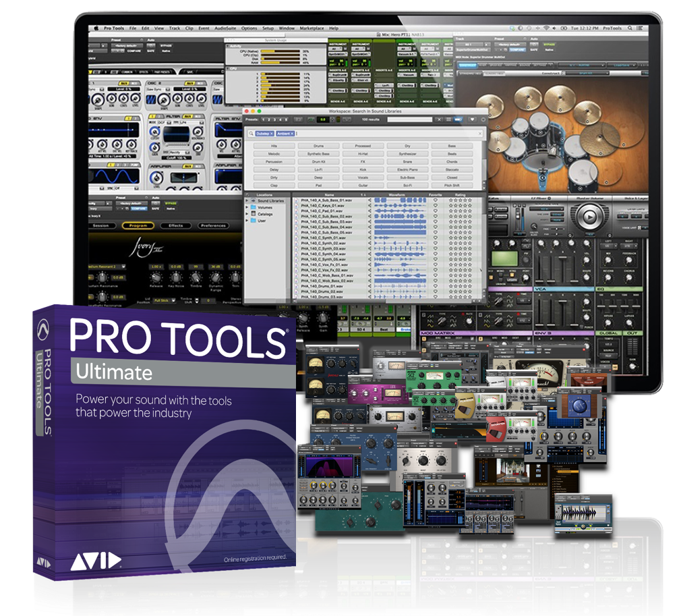Open the Ivory plug-in factory default preset menu
This screenshot has width=681, height=616.
pyautogui.click(x=132, y=203)
